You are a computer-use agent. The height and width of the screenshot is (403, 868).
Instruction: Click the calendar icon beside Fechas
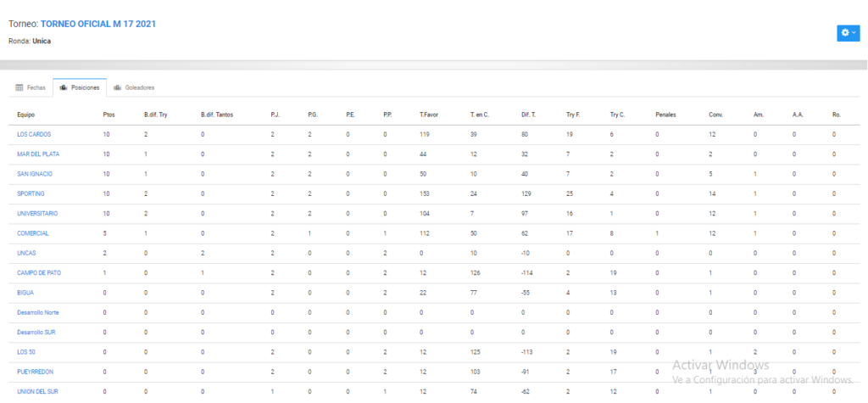[x=19, y=87]
